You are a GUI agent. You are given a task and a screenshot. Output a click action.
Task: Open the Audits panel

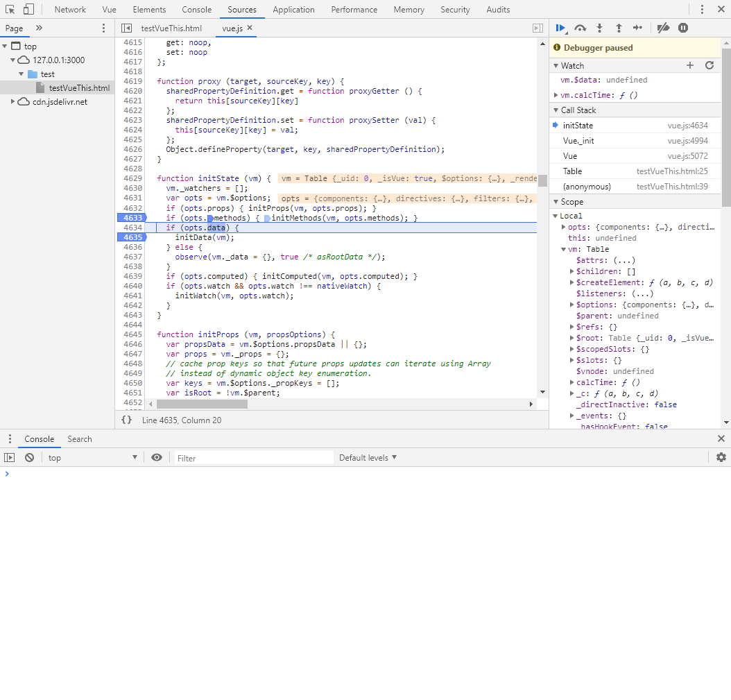(498, 9)
